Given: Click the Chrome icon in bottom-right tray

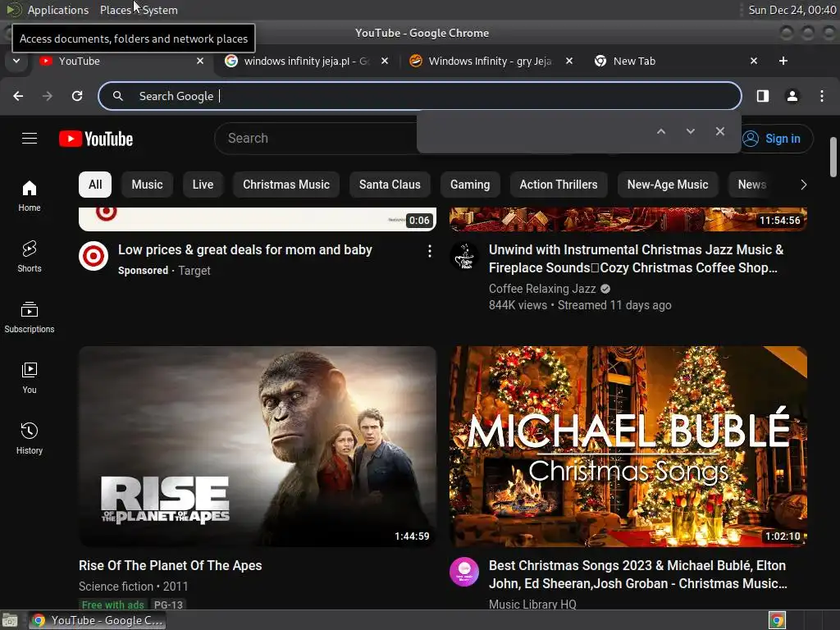Looking at the screenshot, I should coord(777,620).
